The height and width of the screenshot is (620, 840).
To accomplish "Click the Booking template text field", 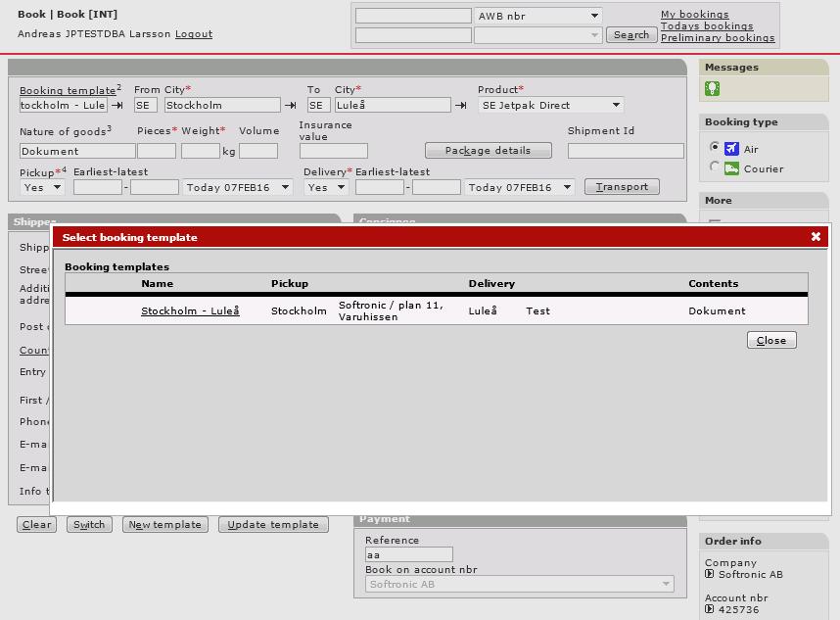I will point(64,106).
